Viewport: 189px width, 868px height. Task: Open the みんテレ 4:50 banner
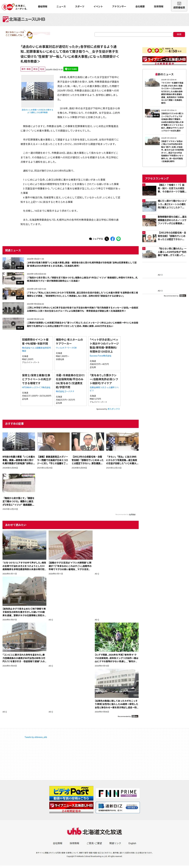tap(164, 50)
